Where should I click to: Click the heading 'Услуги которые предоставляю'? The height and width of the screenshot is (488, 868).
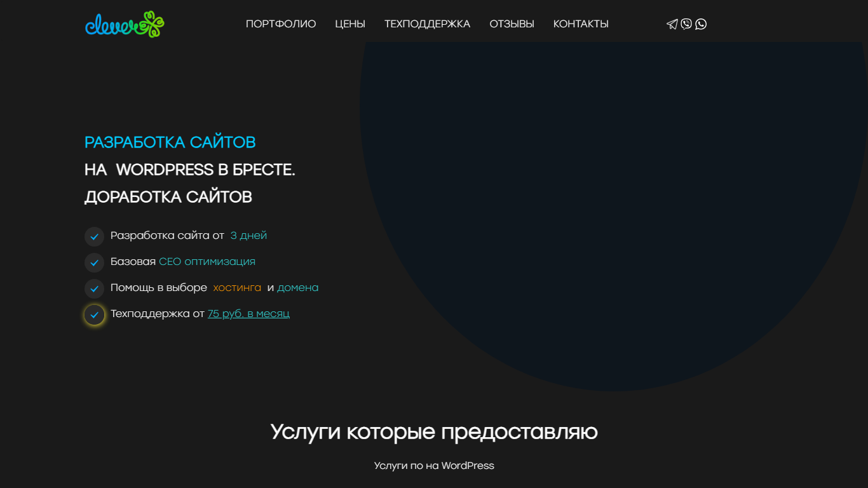[434, 432]
